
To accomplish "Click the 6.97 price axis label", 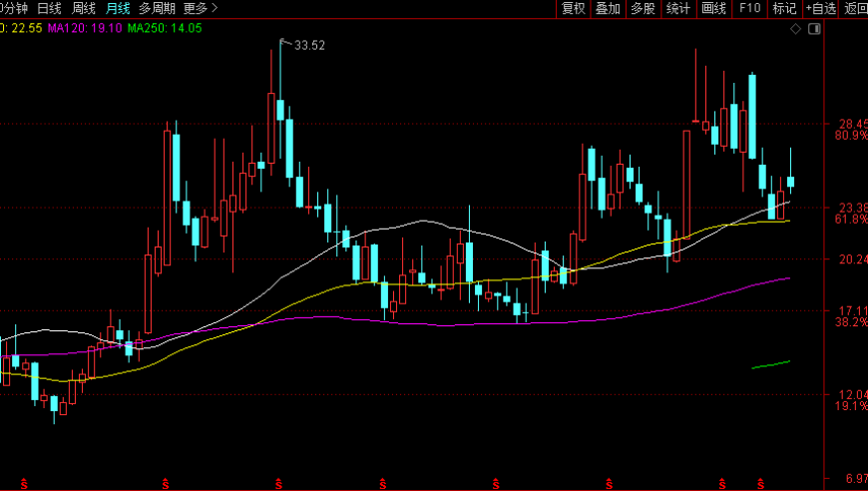I will (856, 479).
